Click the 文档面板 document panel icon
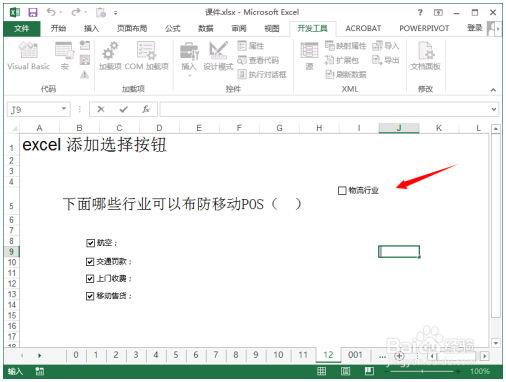Screen dimensions: 506x382 [425, 56]
